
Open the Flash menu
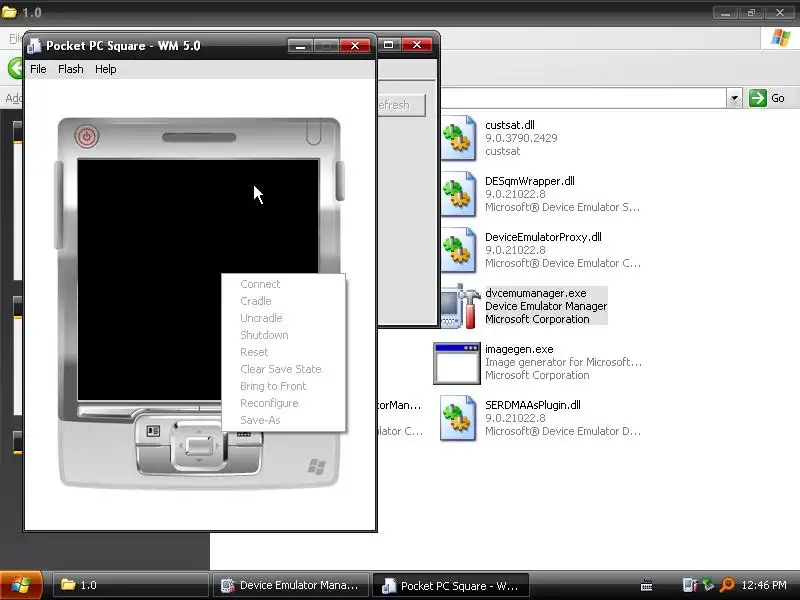[x=70, y=69]
